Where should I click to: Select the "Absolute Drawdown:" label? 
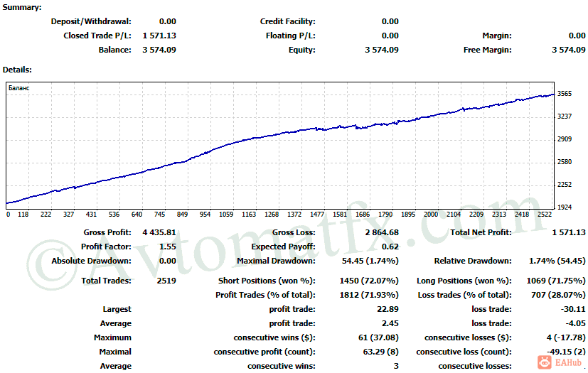click(92, 261)
